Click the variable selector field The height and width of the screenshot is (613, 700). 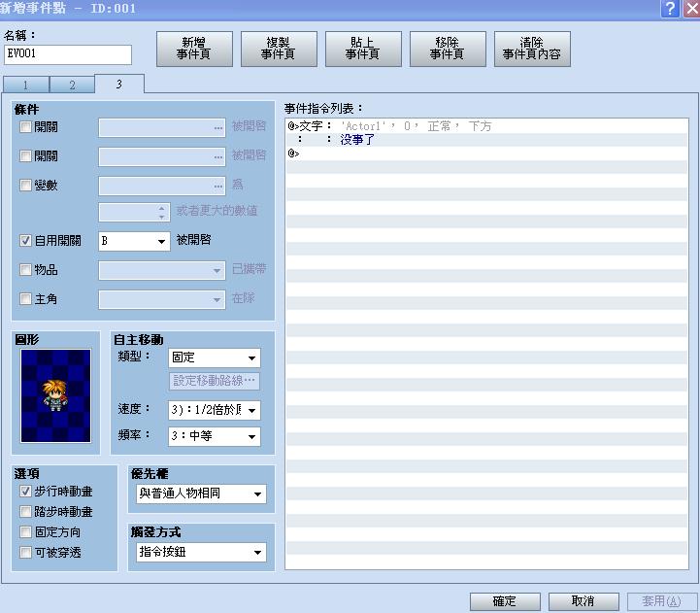click(161, 186)
